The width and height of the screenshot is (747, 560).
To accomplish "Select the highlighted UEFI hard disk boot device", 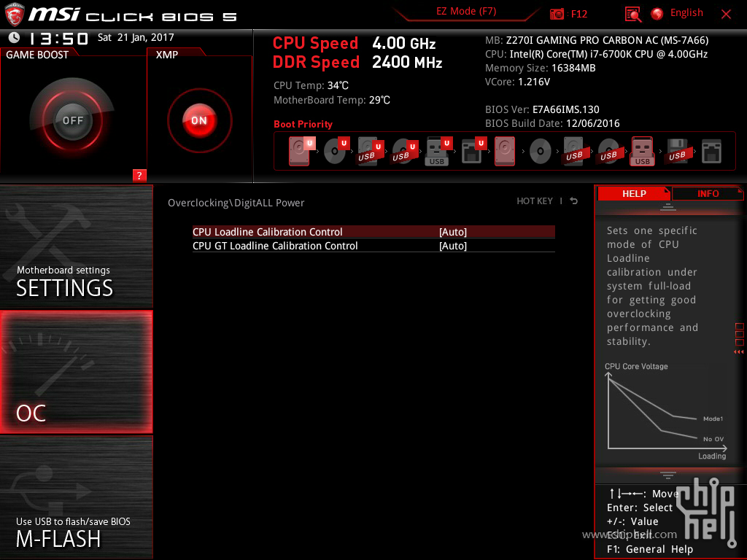I will point(302,151).
